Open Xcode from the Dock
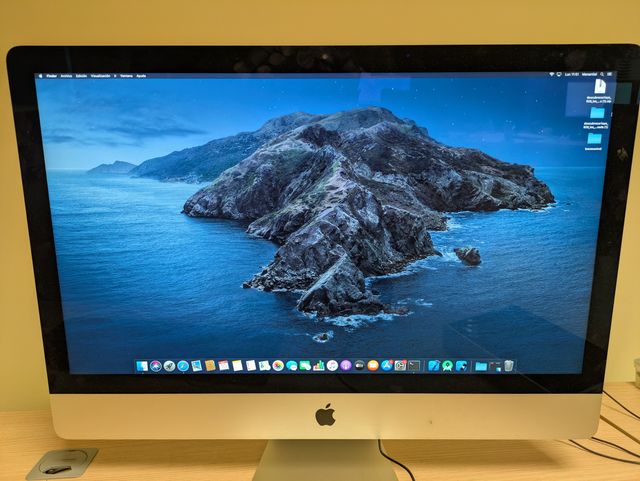 (x=434, y=366)
